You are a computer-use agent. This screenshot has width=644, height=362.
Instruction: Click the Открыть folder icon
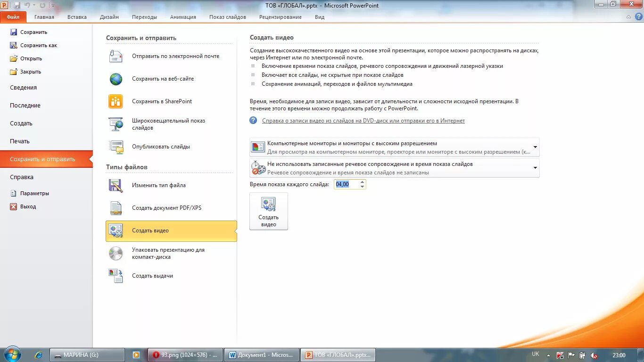point(14,58)
